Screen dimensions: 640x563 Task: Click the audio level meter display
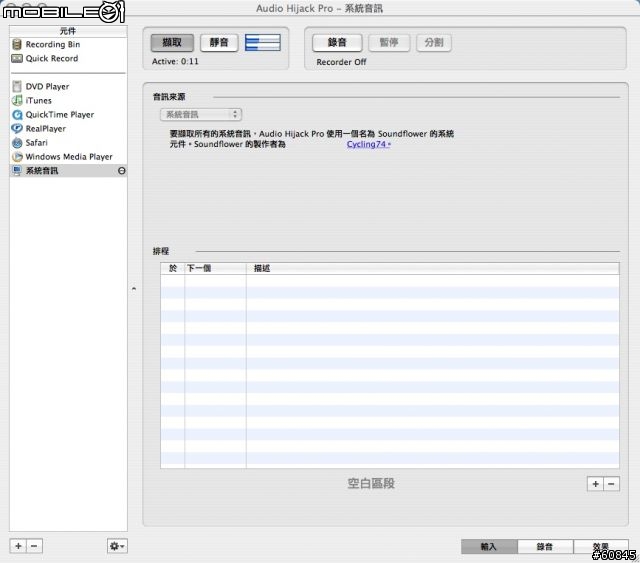coord(262,42)
